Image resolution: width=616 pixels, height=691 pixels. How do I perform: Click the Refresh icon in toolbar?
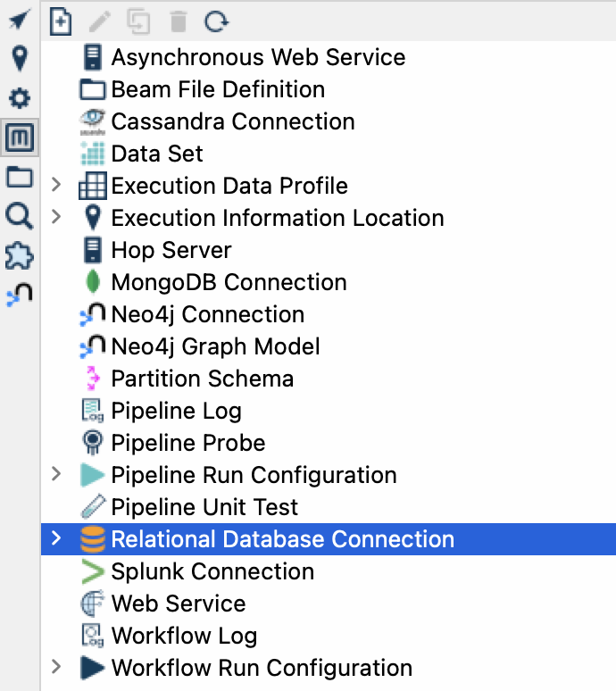click(216, 21)
